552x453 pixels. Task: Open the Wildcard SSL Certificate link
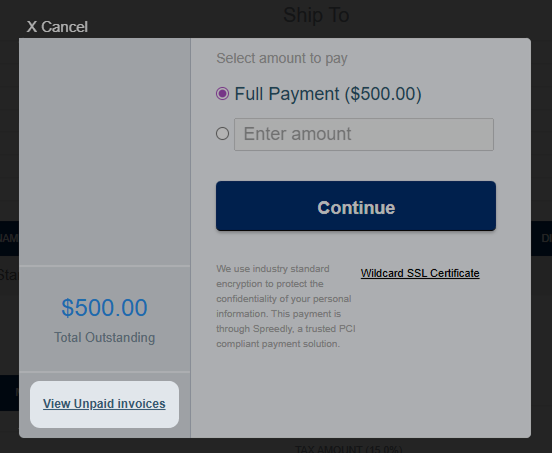pyautogui.click(x=420, y=273)
